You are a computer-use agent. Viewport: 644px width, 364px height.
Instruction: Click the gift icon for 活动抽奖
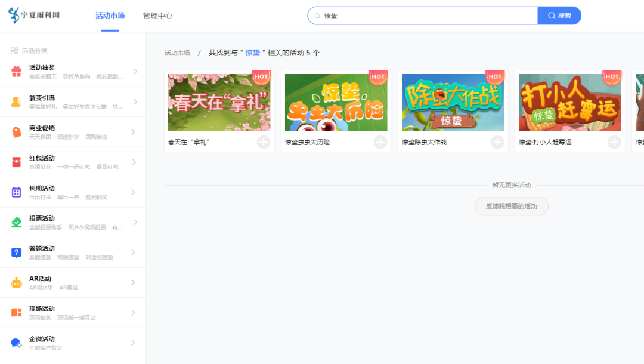pos(17,72)
